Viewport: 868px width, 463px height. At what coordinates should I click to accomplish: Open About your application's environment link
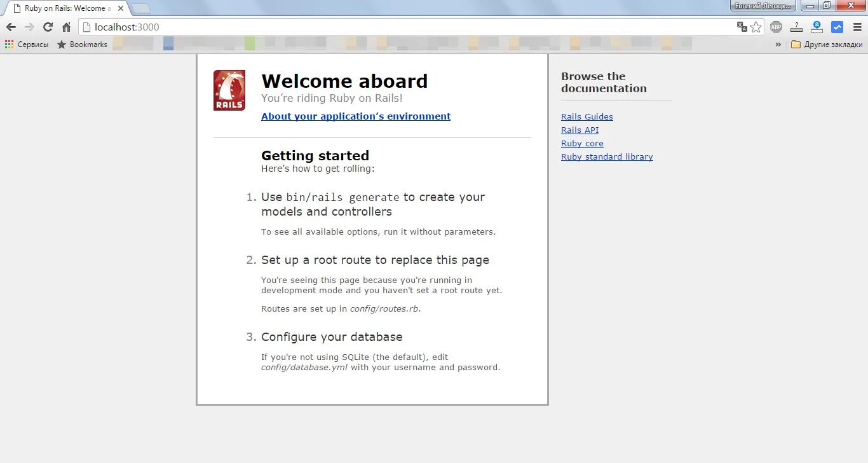pos(356,116)
